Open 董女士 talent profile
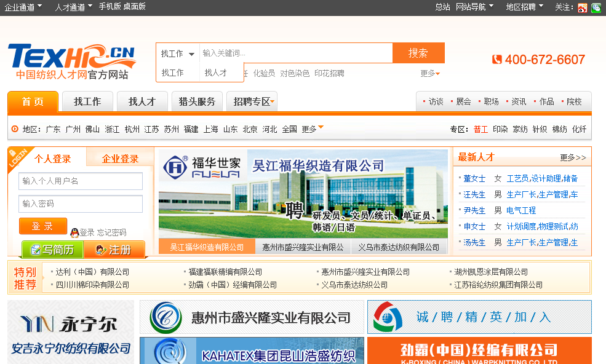The width and height of the screenshot is (606, 364). click(474, 178)
